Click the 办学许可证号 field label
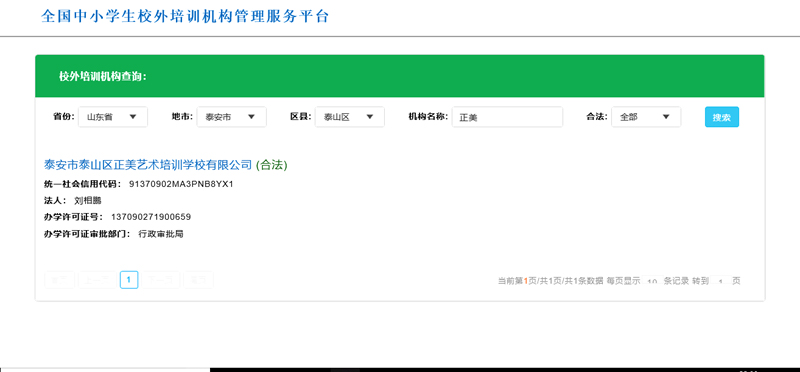This screenshot has width=800, height=372. click(x=74, y=217)
